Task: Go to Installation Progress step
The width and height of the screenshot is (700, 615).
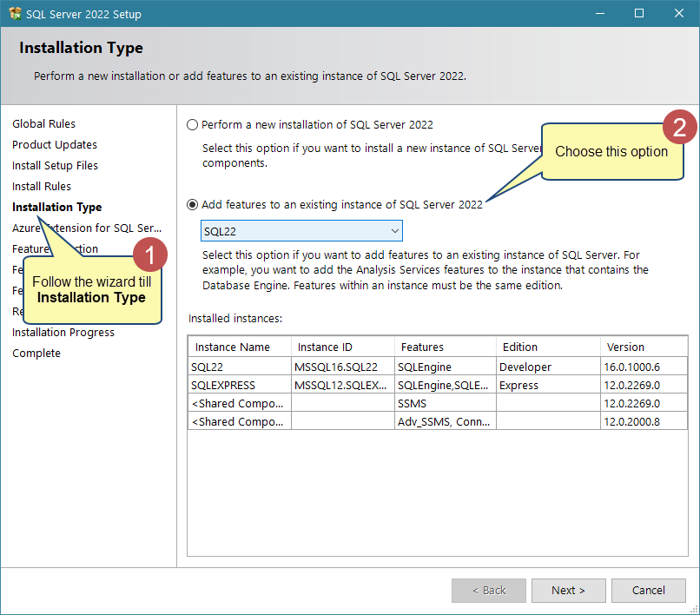Action: pos(63,333)
